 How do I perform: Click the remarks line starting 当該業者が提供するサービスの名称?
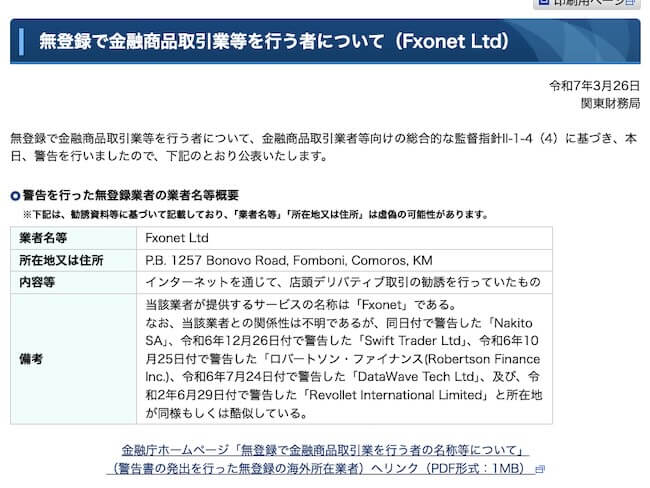[x=301, y=305]
